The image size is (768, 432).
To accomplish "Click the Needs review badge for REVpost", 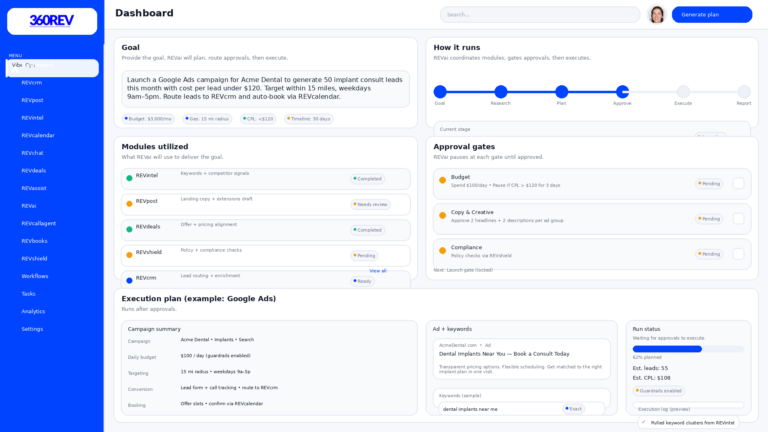I will click(370, 204).
